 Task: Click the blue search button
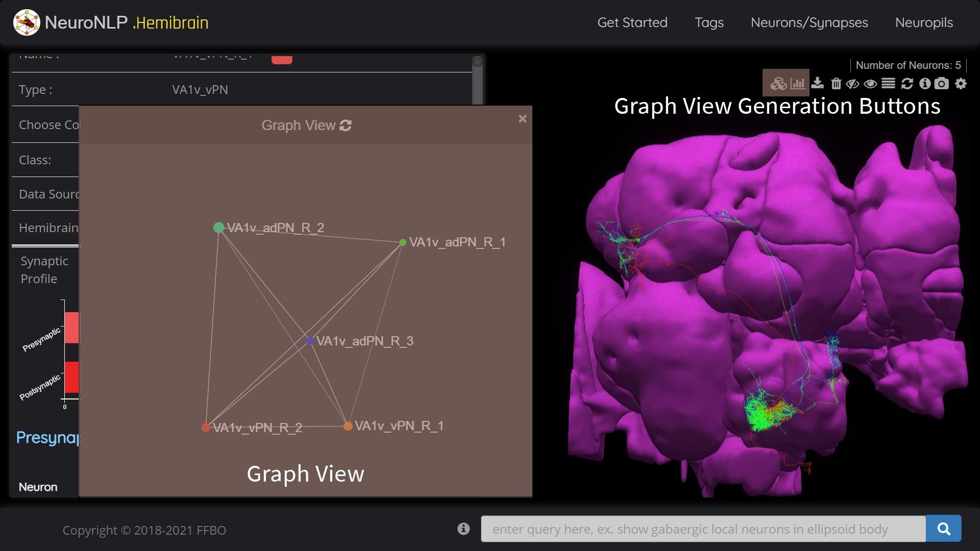(x=943, y=529)
